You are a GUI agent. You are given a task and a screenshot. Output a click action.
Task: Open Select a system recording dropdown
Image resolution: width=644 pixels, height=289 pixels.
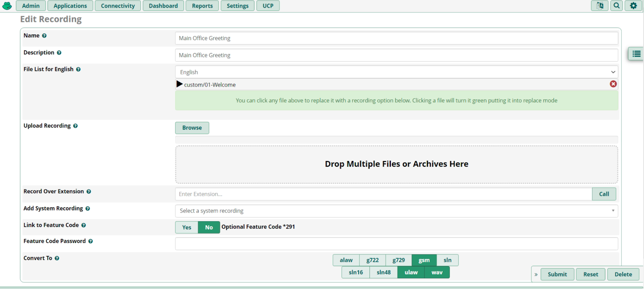pos(396,211)
